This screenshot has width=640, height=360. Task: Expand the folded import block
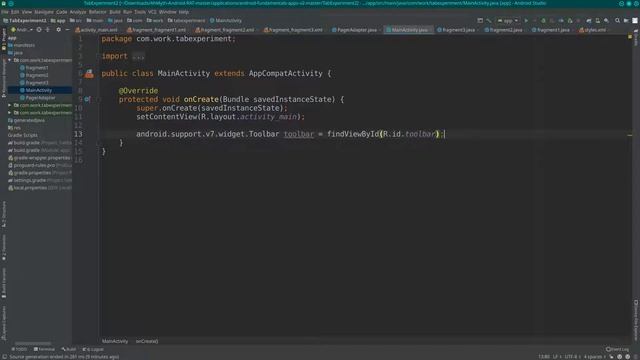click(x=138, y=56)
